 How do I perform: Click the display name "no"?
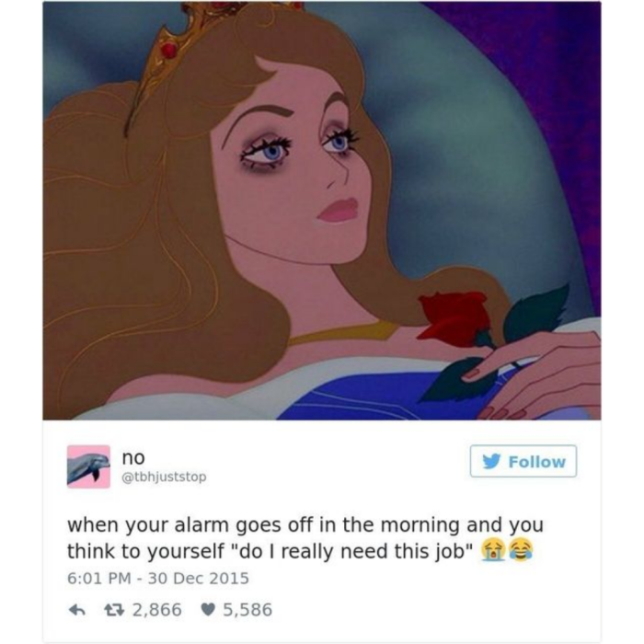(x=133, y=457)
